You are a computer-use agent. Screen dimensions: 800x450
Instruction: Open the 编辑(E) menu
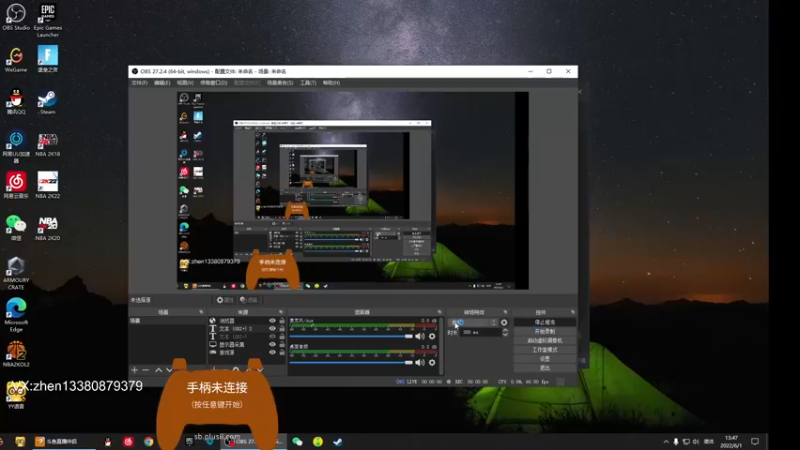point(162,83)
